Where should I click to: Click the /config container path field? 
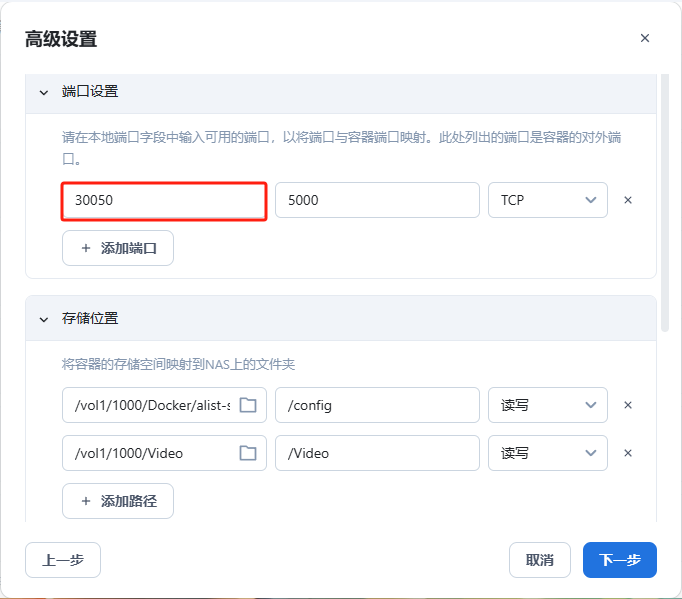click(x=377, y=405)
